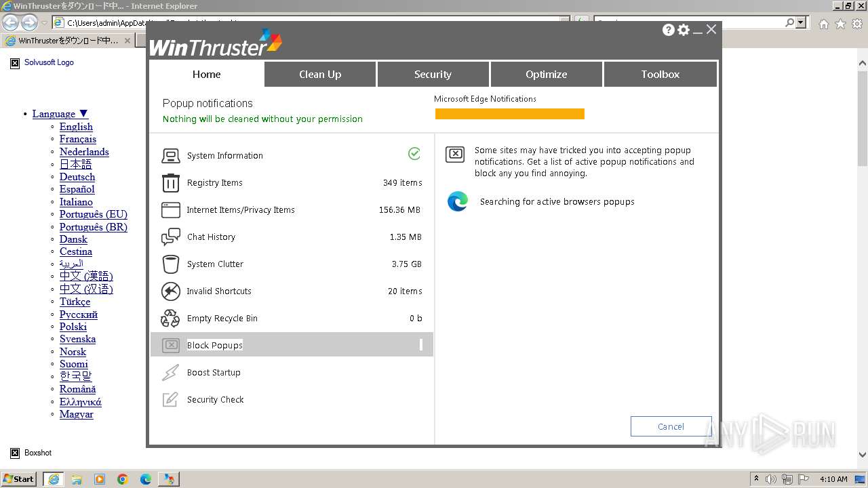
Task: Launch Microsoft Edge from the taskbar
Action: tap(146, 479)
